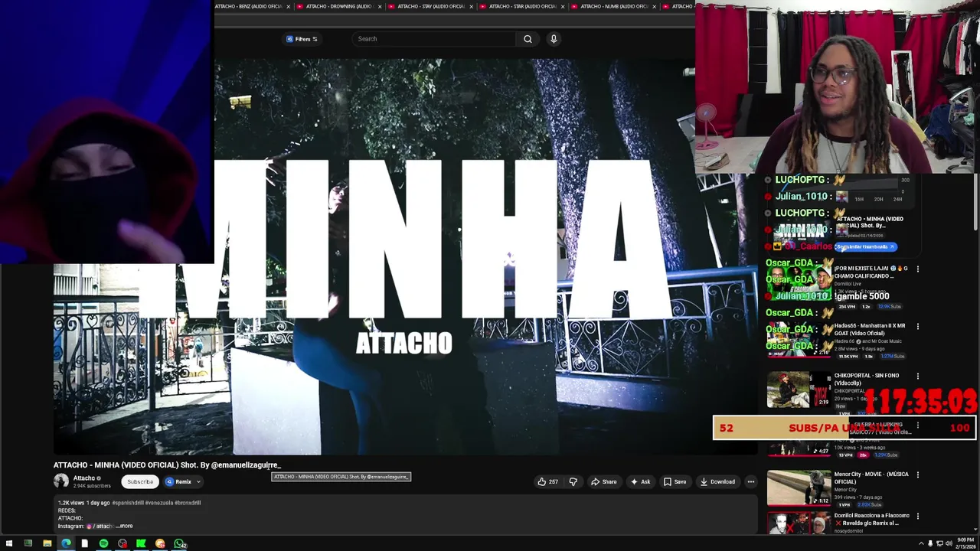
Task: Start voice search with microphone icon
Action: [x=554, y=39]
